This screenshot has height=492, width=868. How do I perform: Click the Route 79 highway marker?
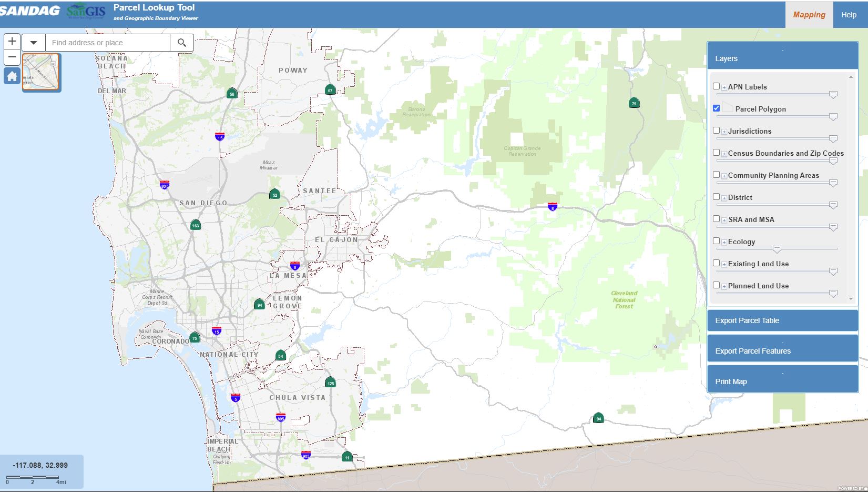634,103
